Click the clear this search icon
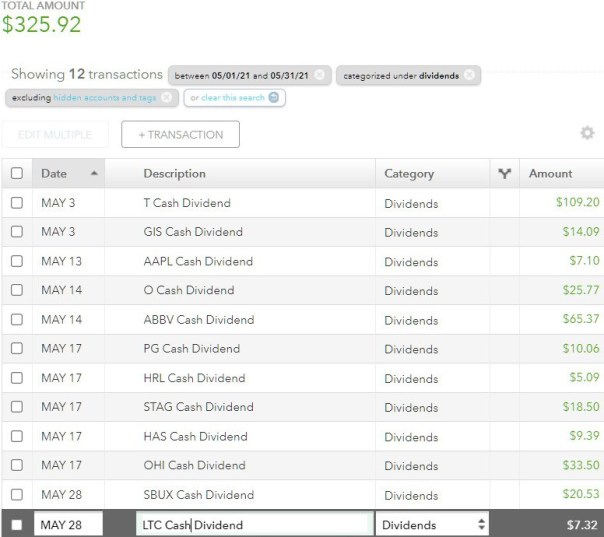Screen dimensions: 604x537 (x=274, y=98)
